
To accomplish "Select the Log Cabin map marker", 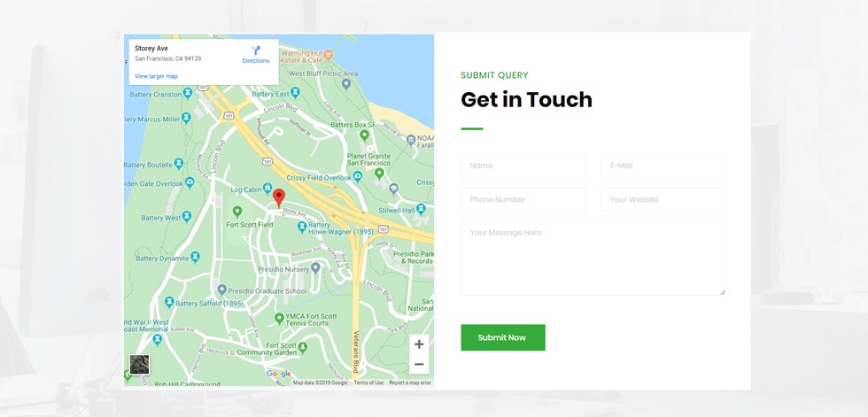I will tap(267, 189).
